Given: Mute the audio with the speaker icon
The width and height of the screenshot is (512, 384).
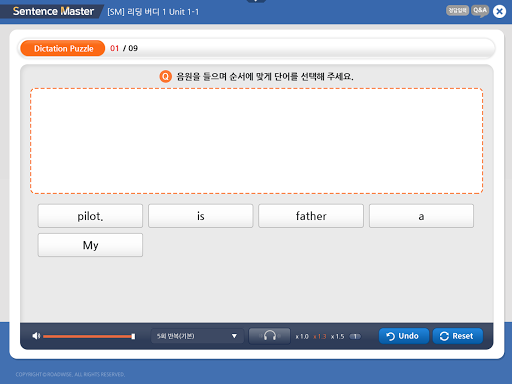Looking at the screenshot, I should pyautogui.click(x=36, y=336).
